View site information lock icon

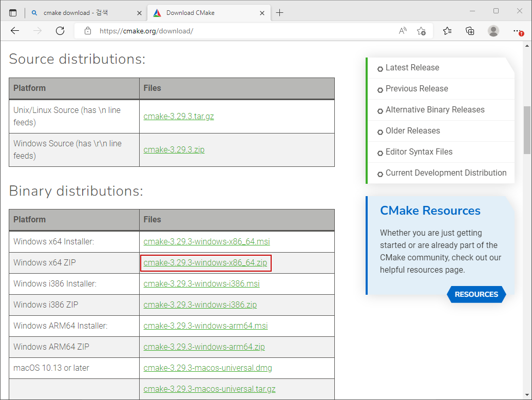pyautogui.click(x=87, y=31)
